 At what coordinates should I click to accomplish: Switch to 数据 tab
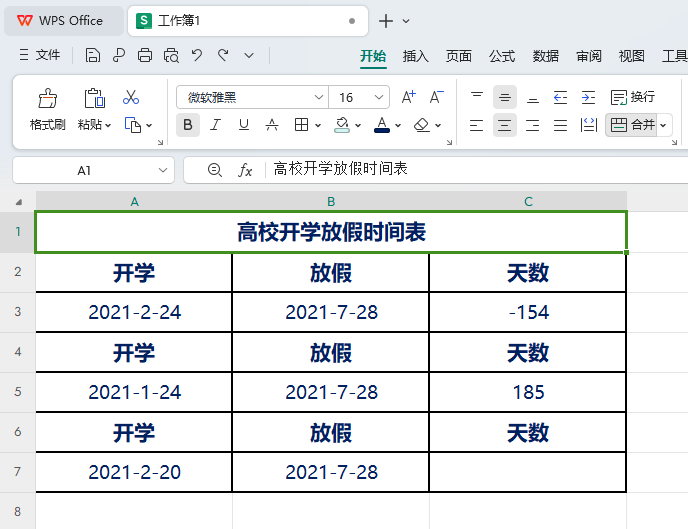[545, 56]
